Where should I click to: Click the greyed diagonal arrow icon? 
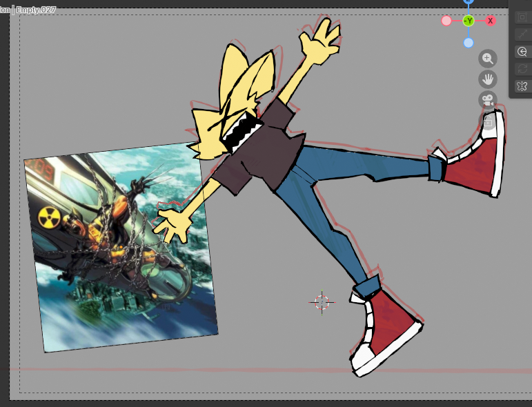(x=522, y=34)
